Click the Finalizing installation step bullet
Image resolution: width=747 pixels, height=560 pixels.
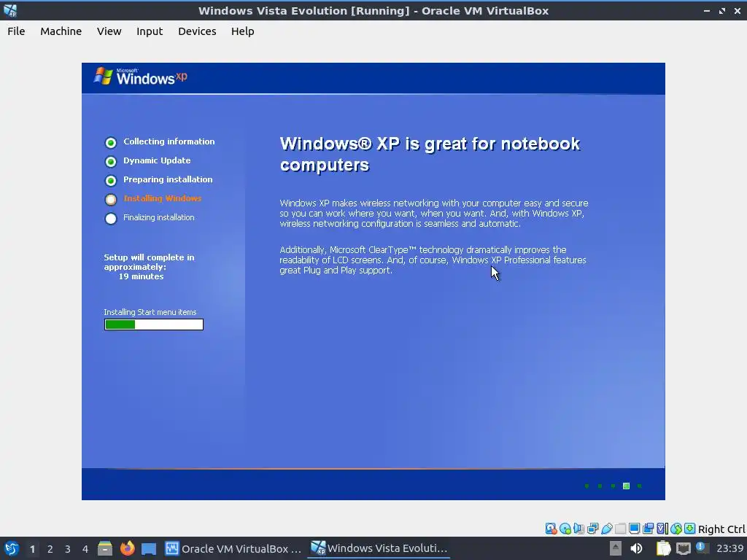pyautogui.click(x=111, y=219)
